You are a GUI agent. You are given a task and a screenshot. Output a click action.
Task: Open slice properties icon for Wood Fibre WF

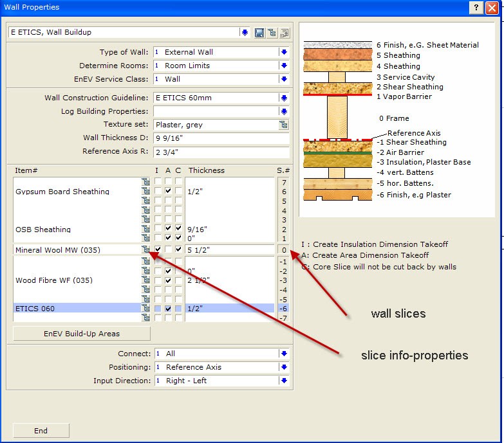click(146, 280)
